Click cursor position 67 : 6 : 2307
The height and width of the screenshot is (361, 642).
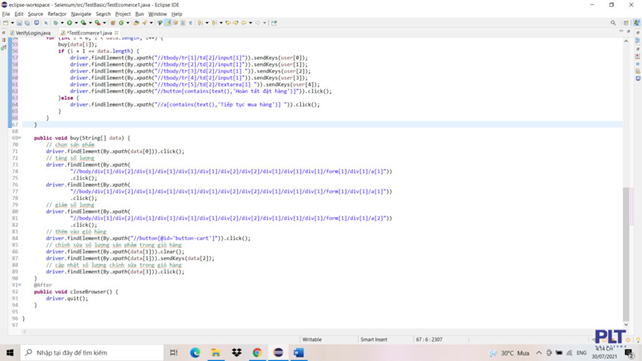click(x=429, y=340)
